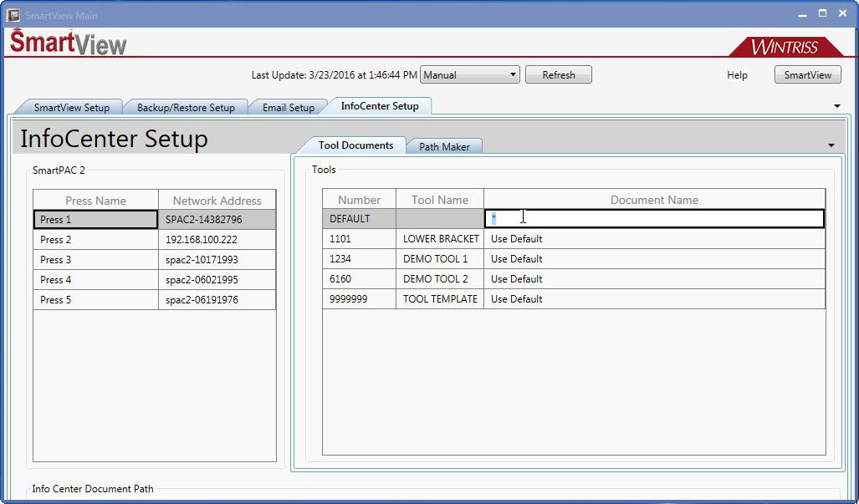
Task: Select the Press 1 row
Action: tap(155, 220)
